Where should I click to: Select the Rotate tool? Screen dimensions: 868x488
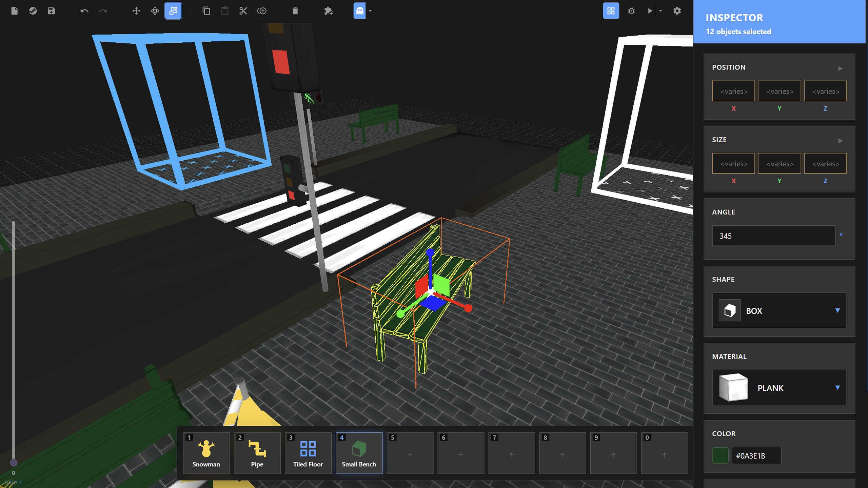155,11
